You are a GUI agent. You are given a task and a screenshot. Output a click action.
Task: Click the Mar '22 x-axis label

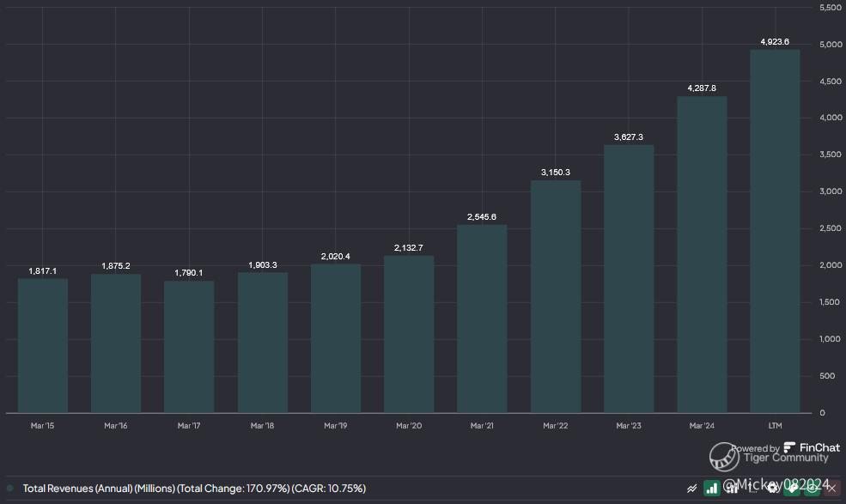(x=556, y=426)
